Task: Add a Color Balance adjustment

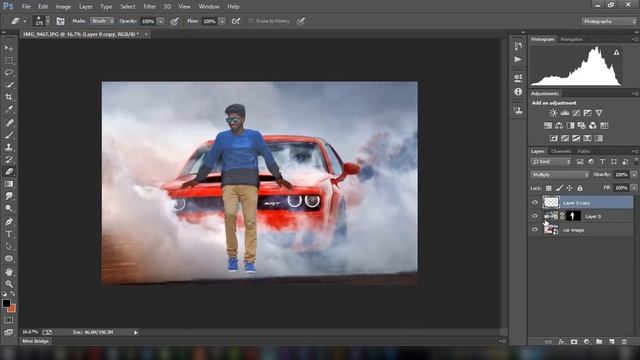Action: point(559,125)
